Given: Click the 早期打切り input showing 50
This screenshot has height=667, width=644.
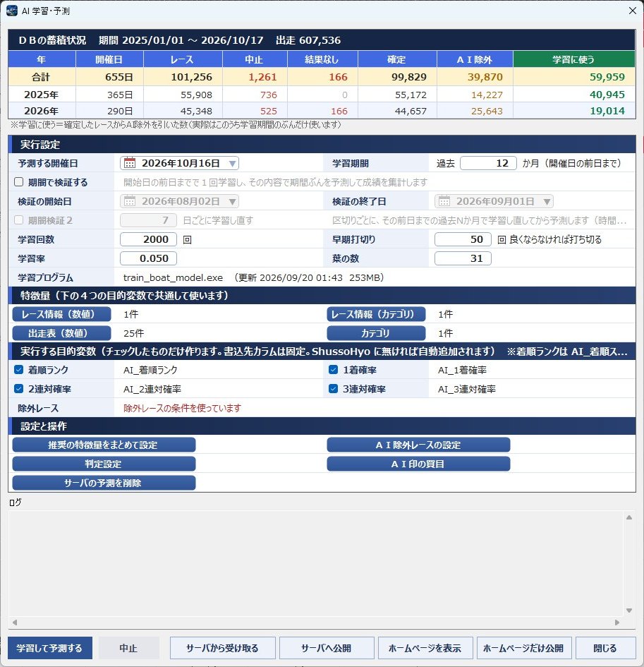Looking at the screenshot, I should (463, 239).
